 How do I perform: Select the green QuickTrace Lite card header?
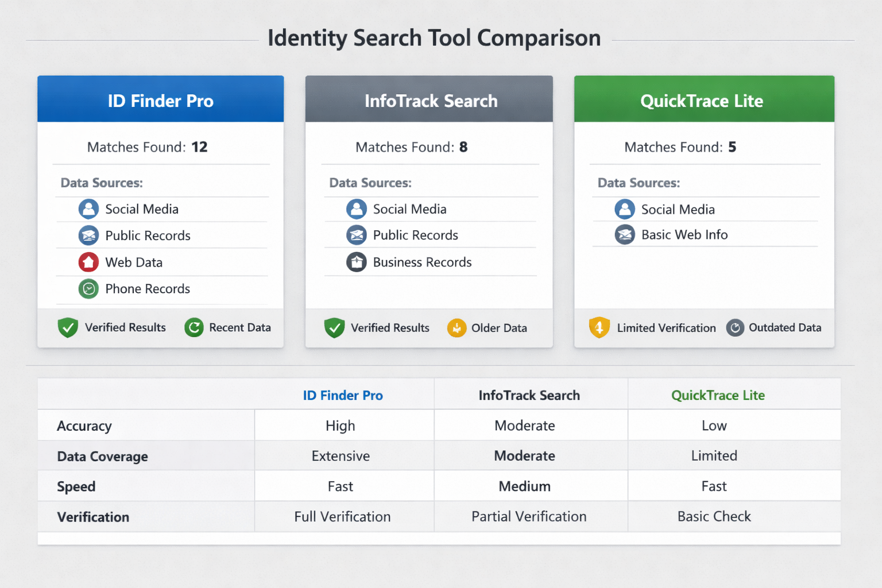tap(704, 99)
